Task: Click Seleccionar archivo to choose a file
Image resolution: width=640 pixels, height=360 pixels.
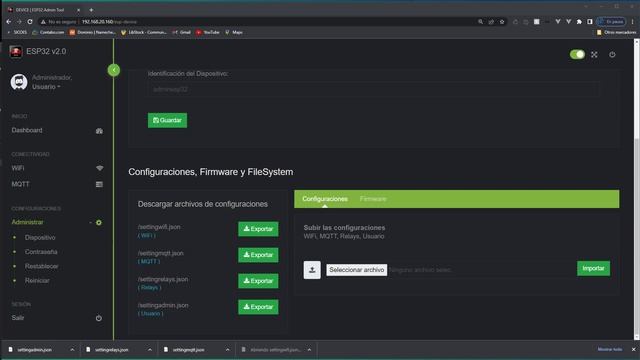Action: (357, 270)
